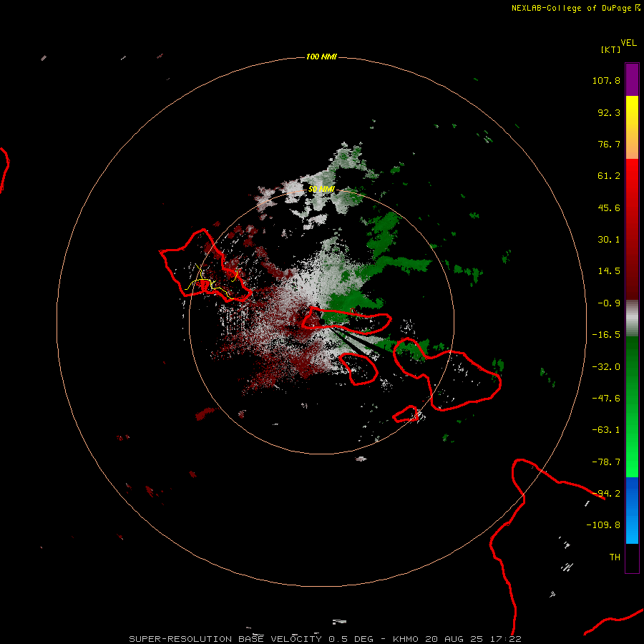This screenshot has height=644, width=644.
Task: Click the 14.5 value on the velocity scale
Action: click(x=609, y=271)
